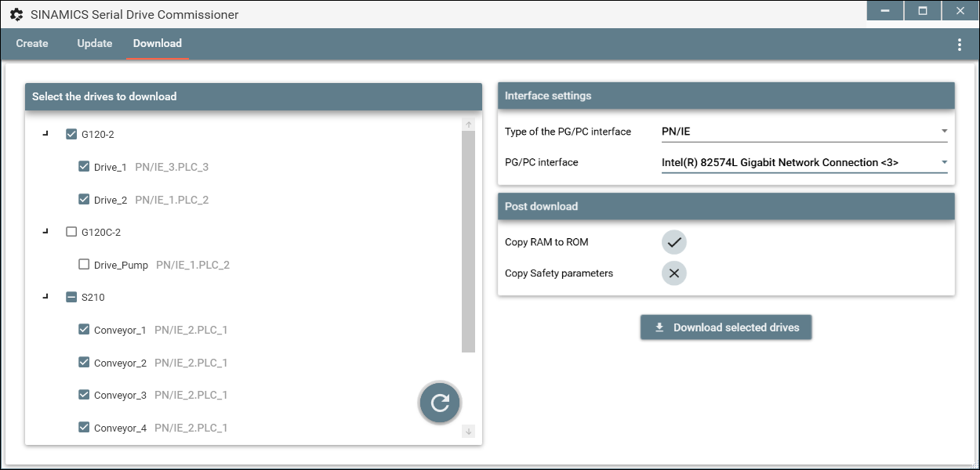The height and width of the screenshot is (470, 980).
Task: Open the PG/PC interface type dropdown
Action: (804, 132)
